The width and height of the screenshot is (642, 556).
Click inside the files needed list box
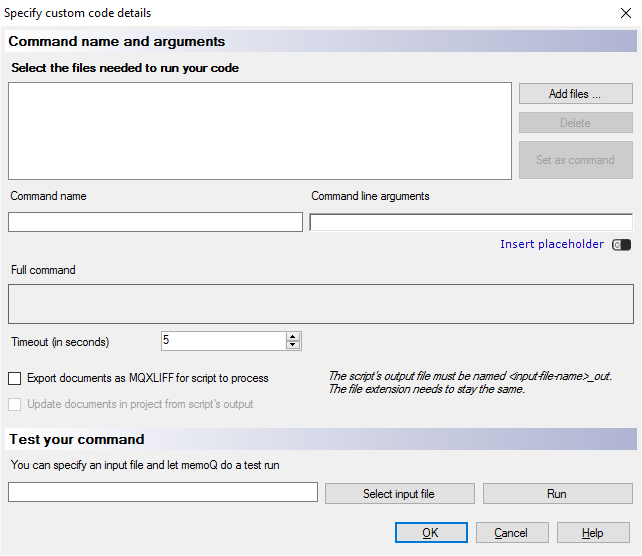click(260, 131)
